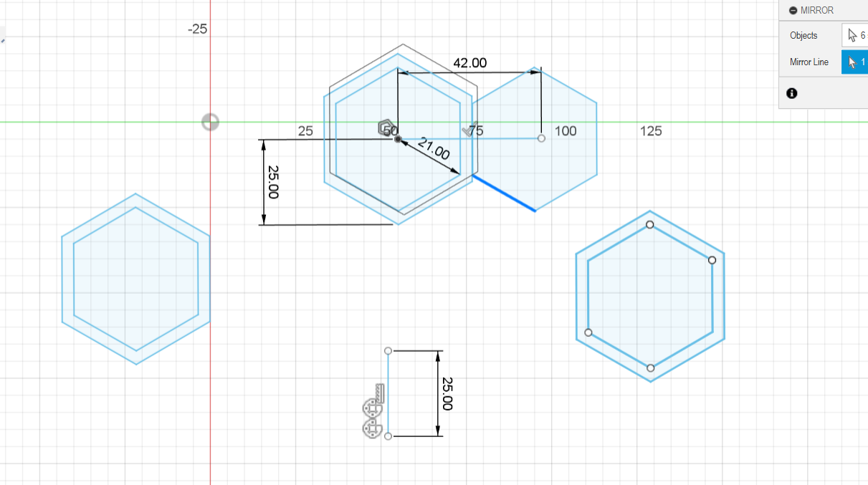The width and height of the screenshot is (868, 485).
Task: Select the short blue vertical sketch line
Action: click(x=388, y=393)
